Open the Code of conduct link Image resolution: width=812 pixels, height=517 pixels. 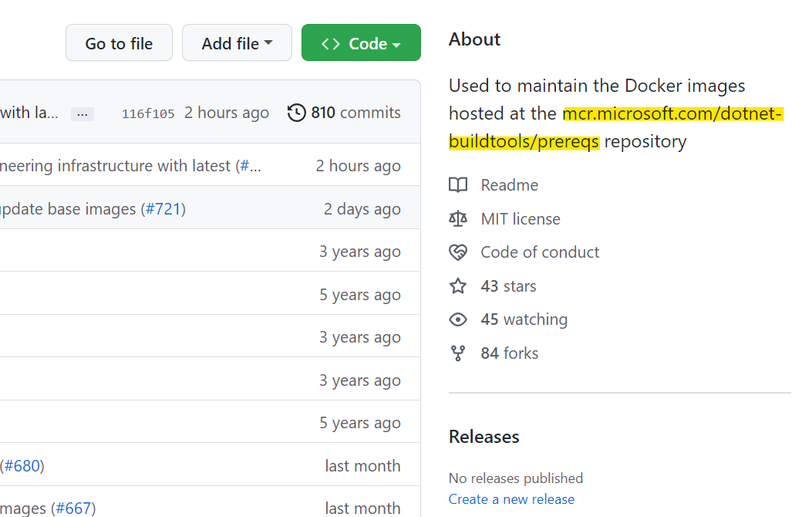click(x=540, y=252)
